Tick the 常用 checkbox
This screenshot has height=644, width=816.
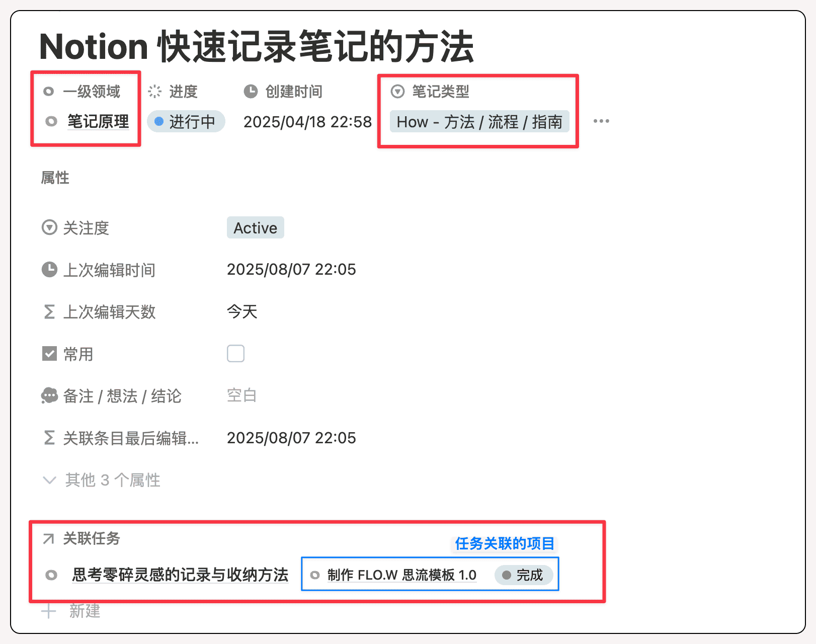point(236,354)
